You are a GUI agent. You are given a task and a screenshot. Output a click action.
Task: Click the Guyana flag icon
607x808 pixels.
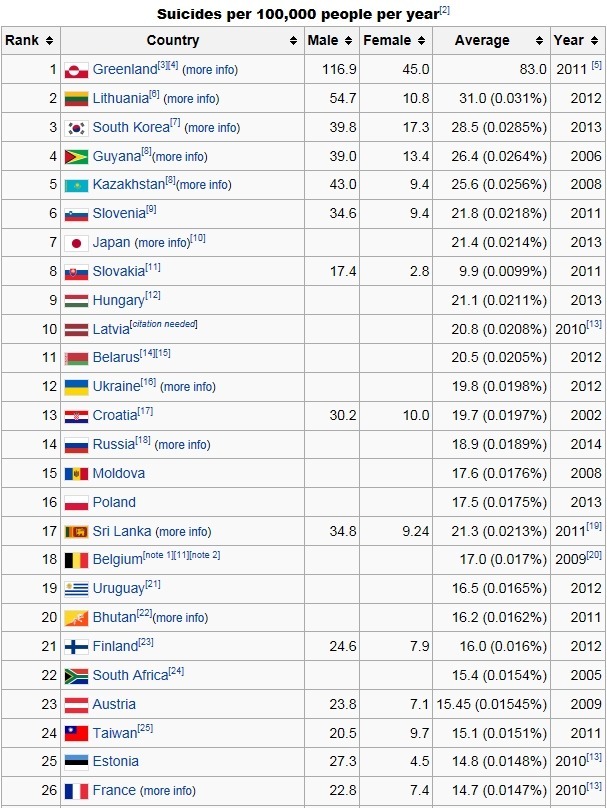point(77,157)
